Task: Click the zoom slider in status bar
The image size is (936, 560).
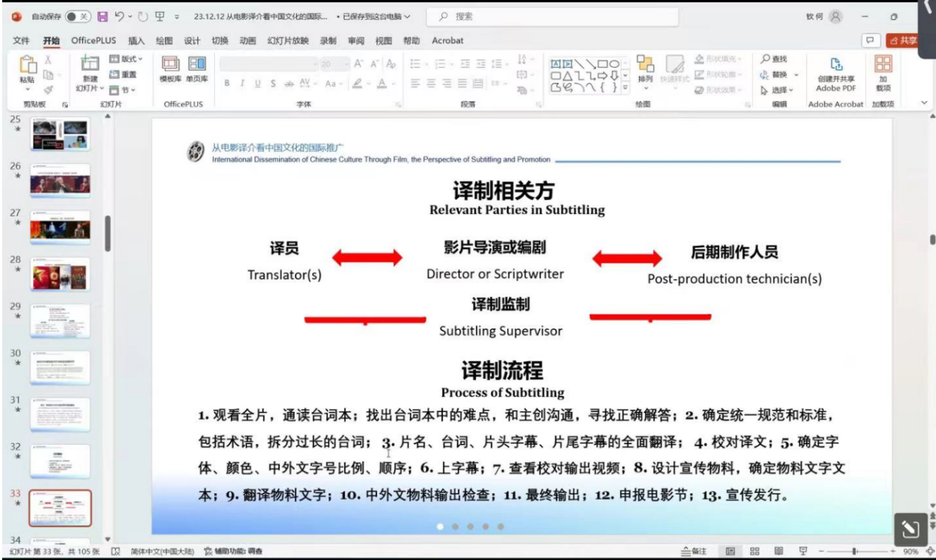Action: (854, 551)
